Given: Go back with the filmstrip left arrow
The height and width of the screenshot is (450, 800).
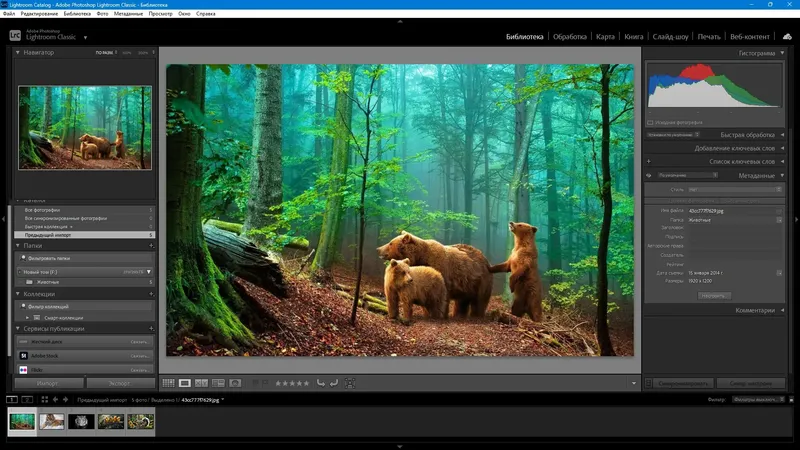Looking at the screenshot, I should (x=55, y=399).
